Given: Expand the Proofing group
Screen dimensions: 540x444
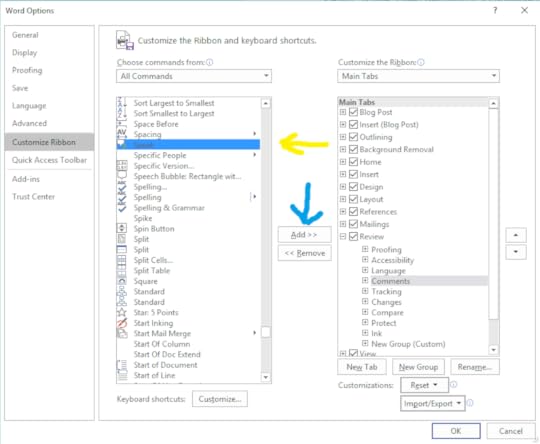Looking at the screenshot, I should click(x=365, y=249).
